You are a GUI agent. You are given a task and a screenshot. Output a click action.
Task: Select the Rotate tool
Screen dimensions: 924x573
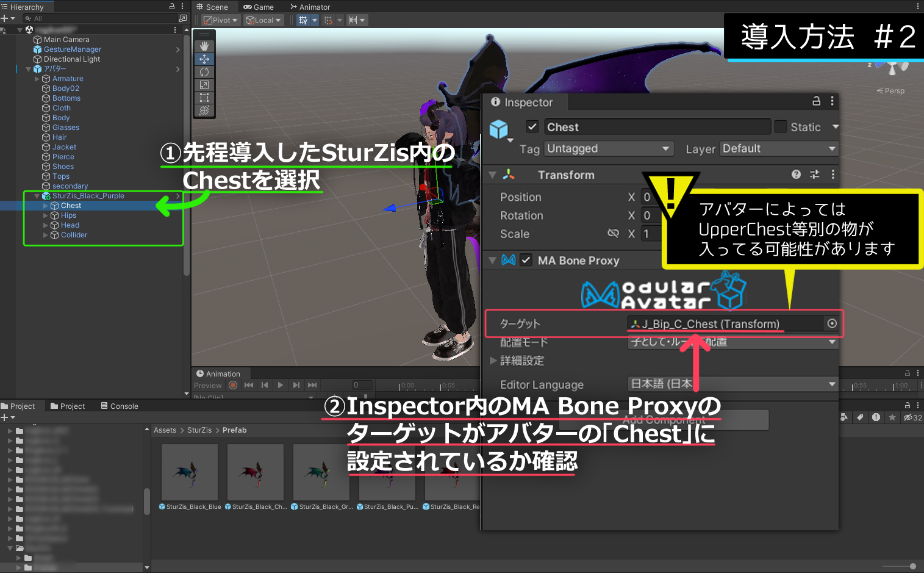[204, 71]
